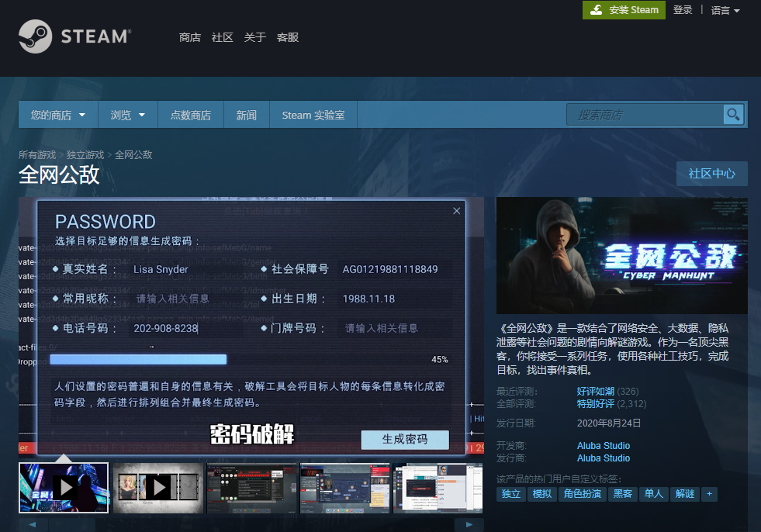The width and height of the screenshot is (761, 532).
Task: Select the 黑客 tag
Action: click(623, 494)
